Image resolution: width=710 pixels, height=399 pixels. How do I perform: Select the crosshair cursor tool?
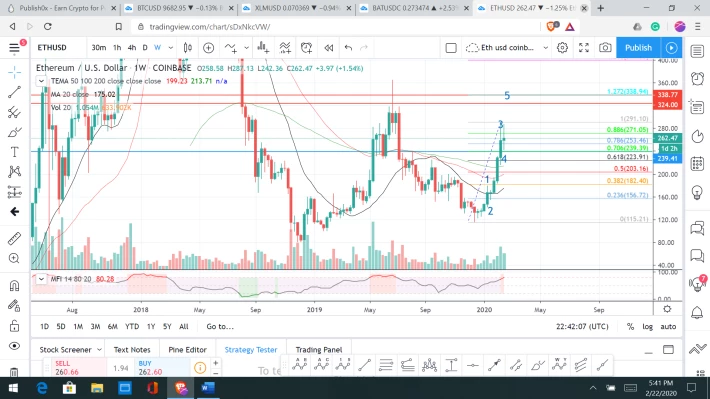pos(14,72)
